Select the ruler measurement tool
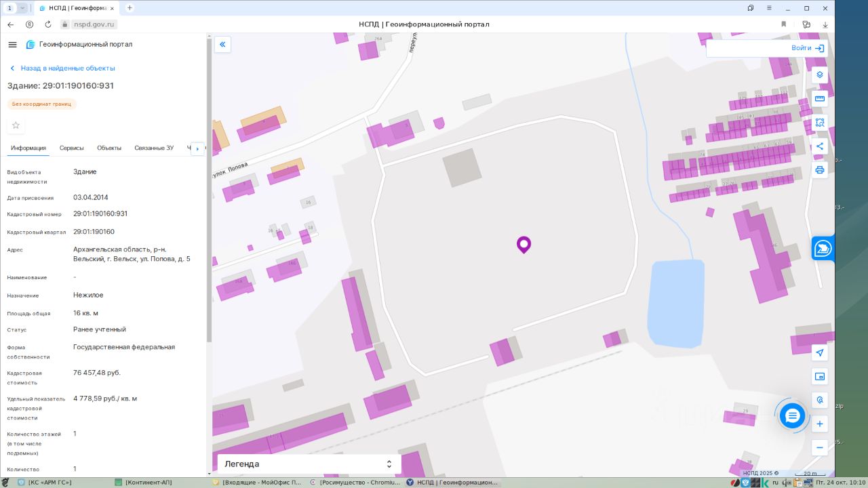Viewport: 868px width, 488px height. pyautogui.click(x=819, y=99)
